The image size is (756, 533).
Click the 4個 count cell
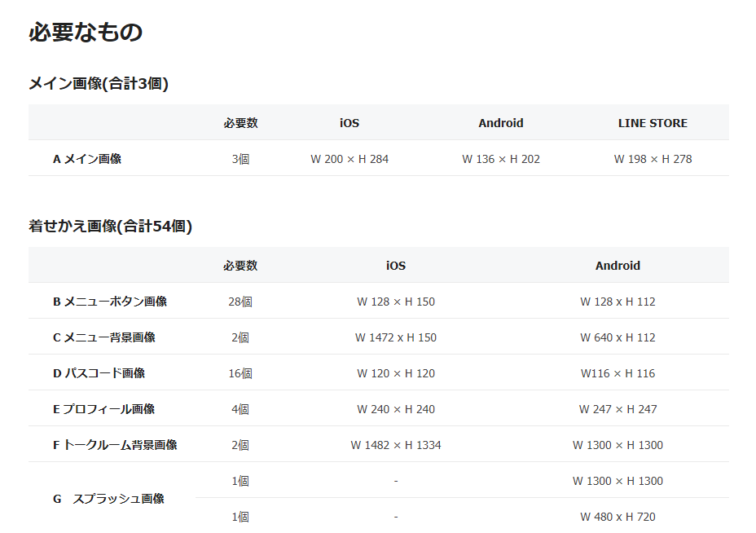[x=240, y=409]
